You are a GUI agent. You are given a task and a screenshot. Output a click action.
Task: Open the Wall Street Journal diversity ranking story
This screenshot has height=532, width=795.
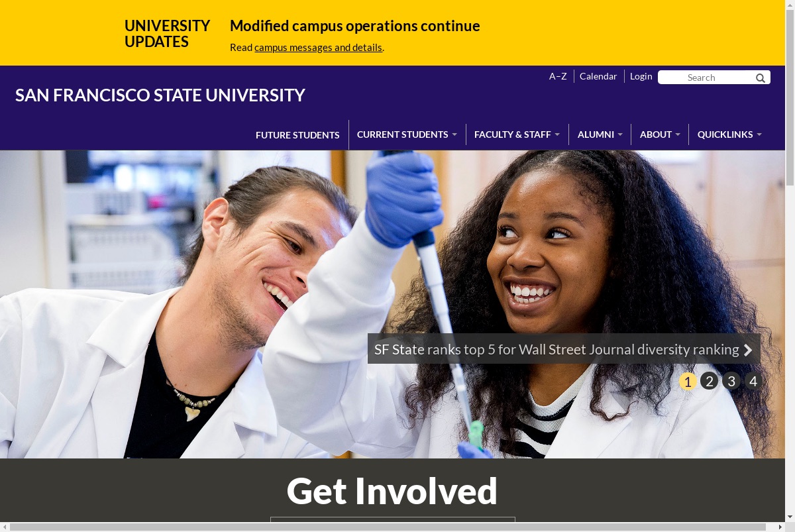pos(556,349)
